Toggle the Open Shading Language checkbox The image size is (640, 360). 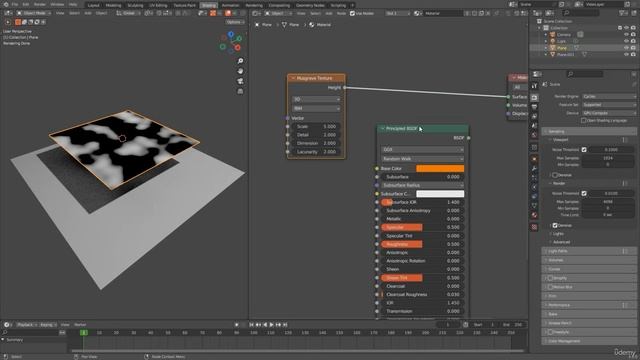click(584, 121)
